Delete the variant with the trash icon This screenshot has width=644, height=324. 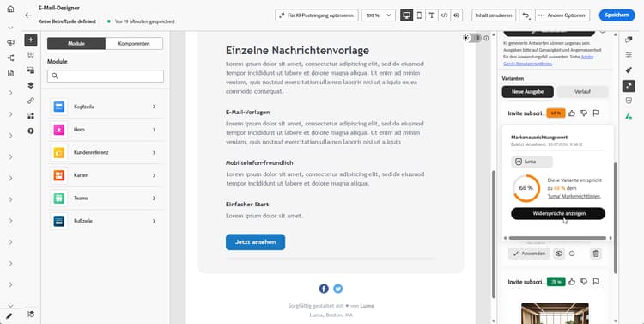tap(596, 254)
